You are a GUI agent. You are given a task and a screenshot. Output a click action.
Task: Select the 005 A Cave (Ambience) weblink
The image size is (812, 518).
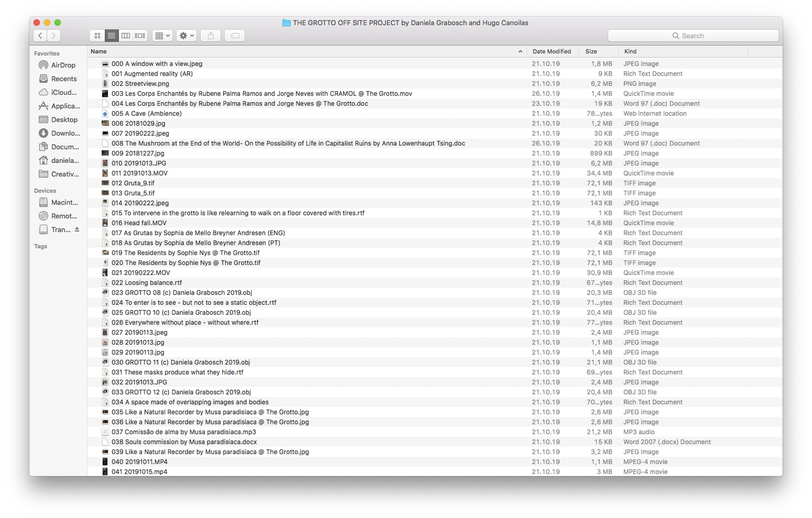pos(146,114)
